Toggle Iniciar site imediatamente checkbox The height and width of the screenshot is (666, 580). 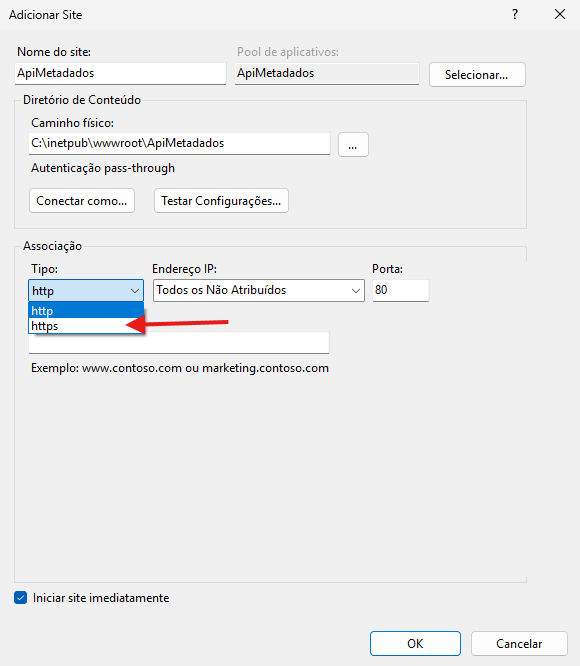point(20,598)
